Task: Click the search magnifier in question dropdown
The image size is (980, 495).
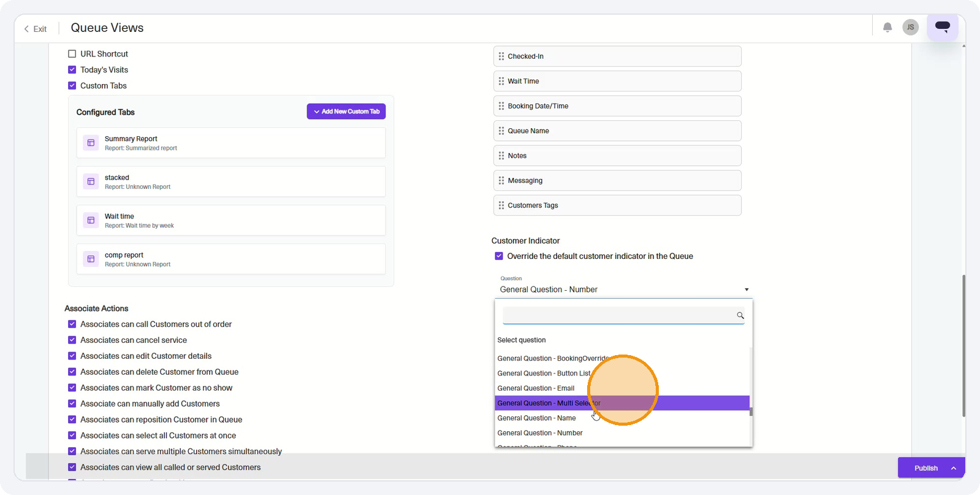Action: click(x=740, y=315)
